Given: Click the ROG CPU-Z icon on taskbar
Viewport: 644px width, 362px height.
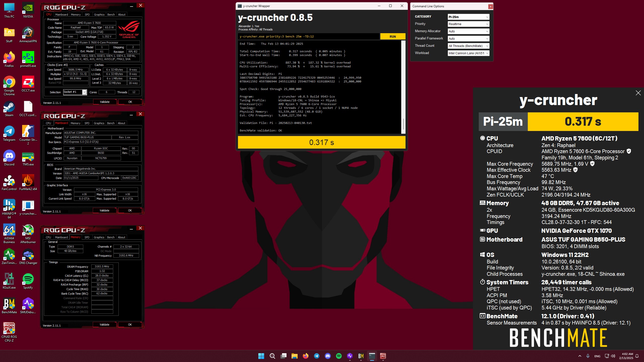Looking at the screenshot, I should pos(383,356).
